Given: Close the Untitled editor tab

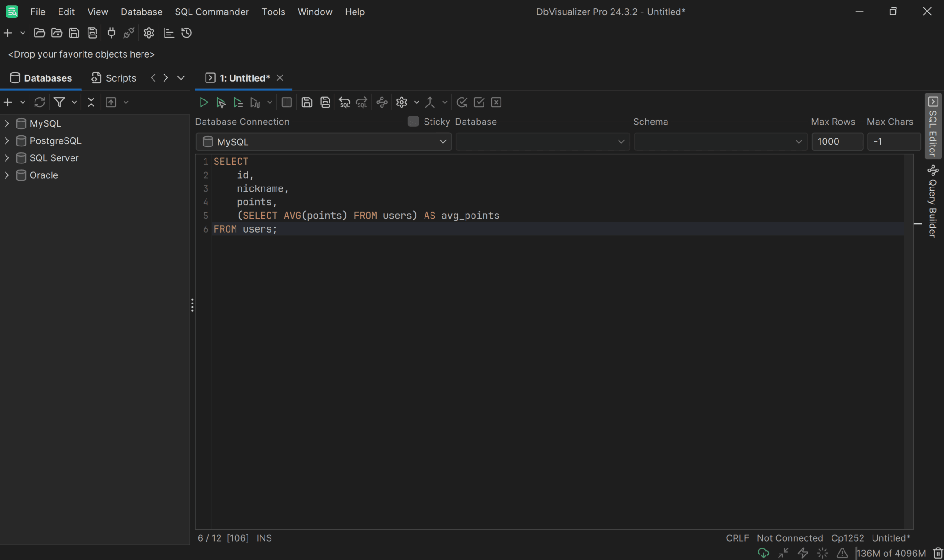Looking at the screenshot, I should [x=280, y=77].
